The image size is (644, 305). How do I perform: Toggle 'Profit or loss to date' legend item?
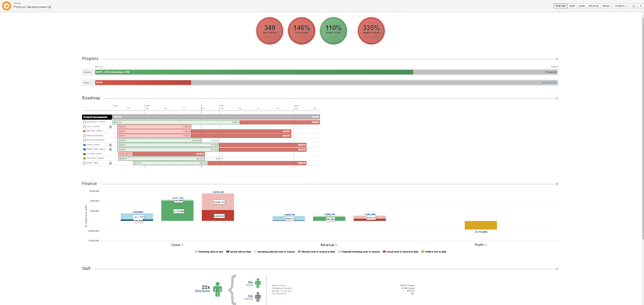[x=434, y=252]
